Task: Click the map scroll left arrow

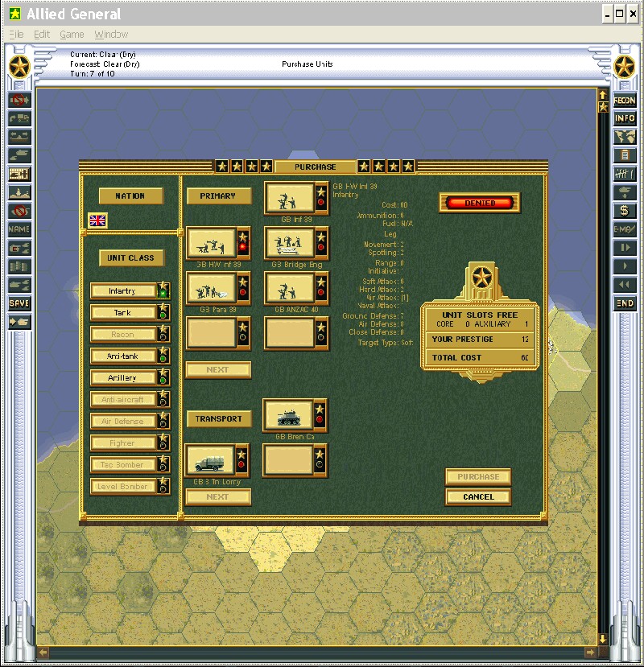Action: coord(43,652)
